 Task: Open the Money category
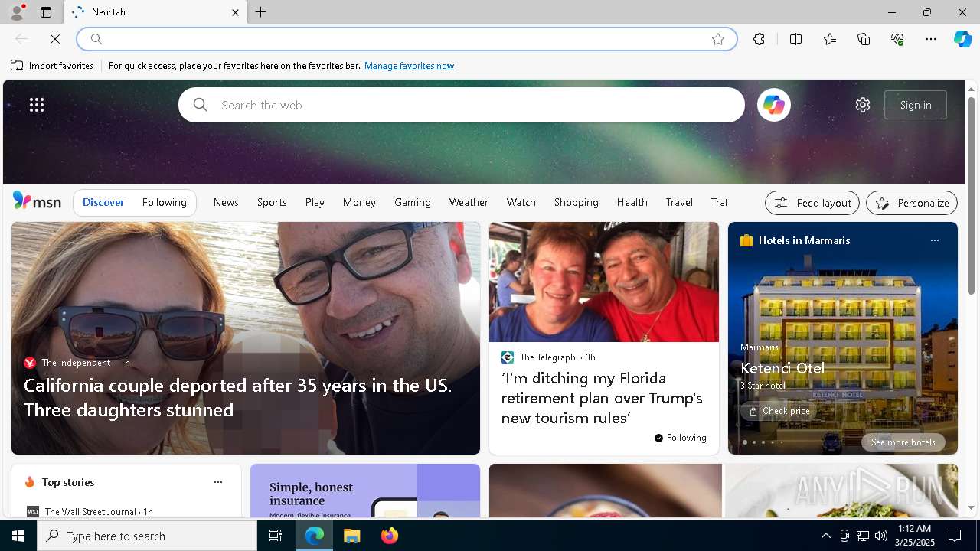tap(359, 202)
